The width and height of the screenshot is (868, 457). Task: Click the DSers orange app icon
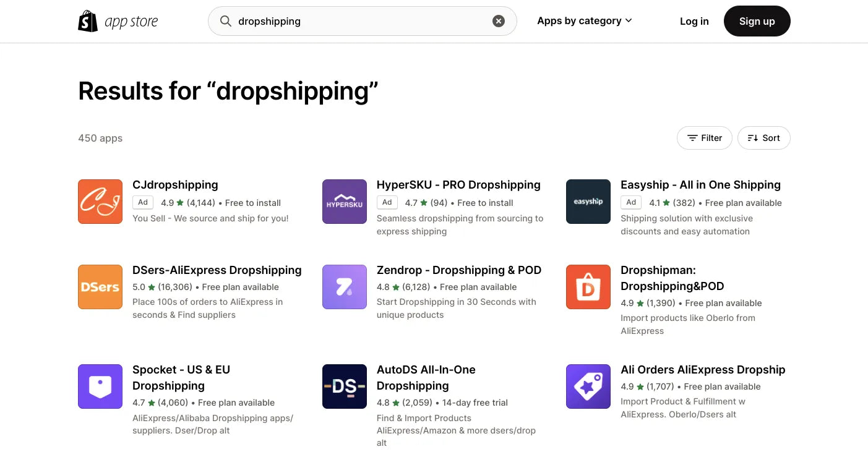(x=100, y=286)
